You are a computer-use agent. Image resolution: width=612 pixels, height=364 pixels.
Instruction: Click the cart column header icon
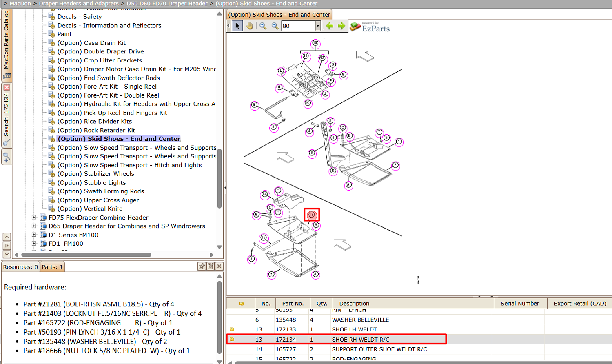[242, 303]
